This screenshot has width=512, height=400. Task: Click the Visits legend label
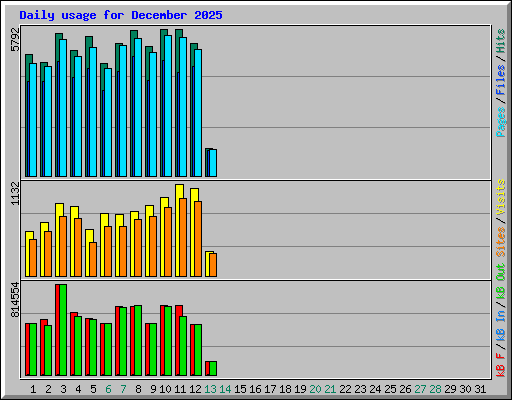click(x=500, y=198)
